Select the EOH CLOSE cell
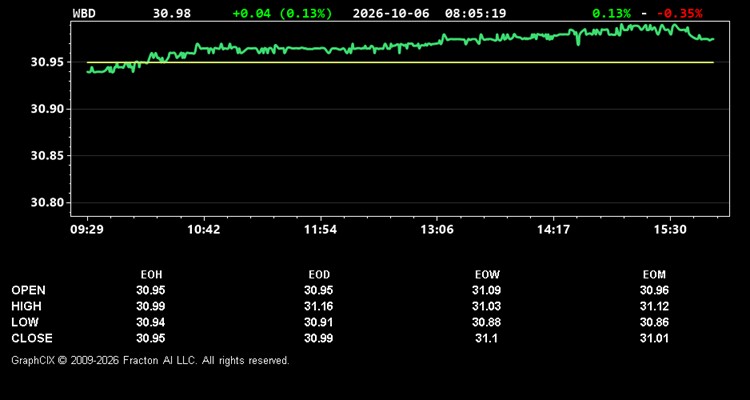 click(x=151, y=338)
